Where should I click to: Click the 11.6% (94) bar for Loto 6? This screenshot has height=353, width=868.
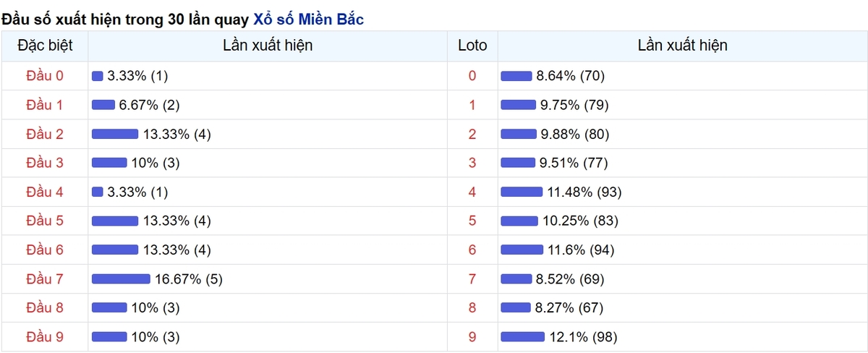point(522,250)
